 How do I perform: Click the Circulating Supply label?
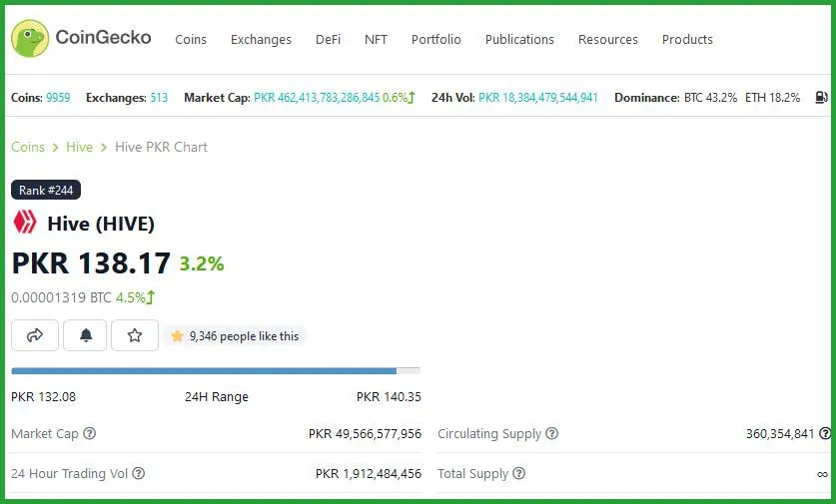(x=489, y=434)
